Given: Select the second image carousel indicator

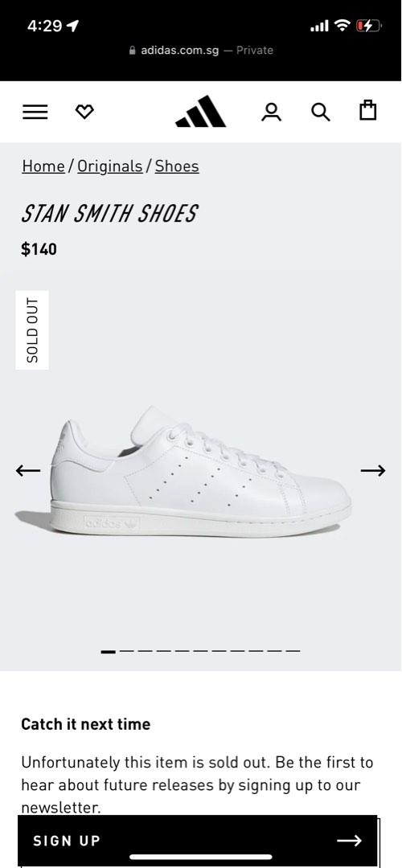Looking at the screenshot, I should pyautogui.click(x=127, y=652).
